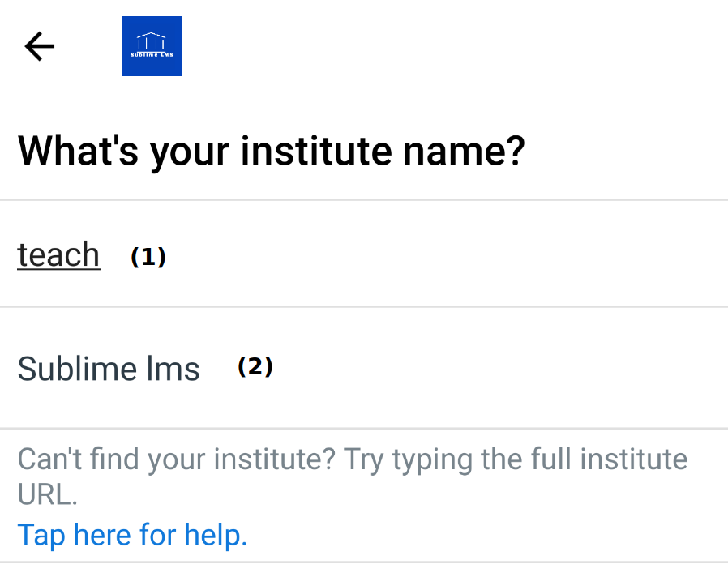Click the (2) marker beside 'Sublime lms'
728x577 pixels.
pyautogui.click(x=255, y=367)
